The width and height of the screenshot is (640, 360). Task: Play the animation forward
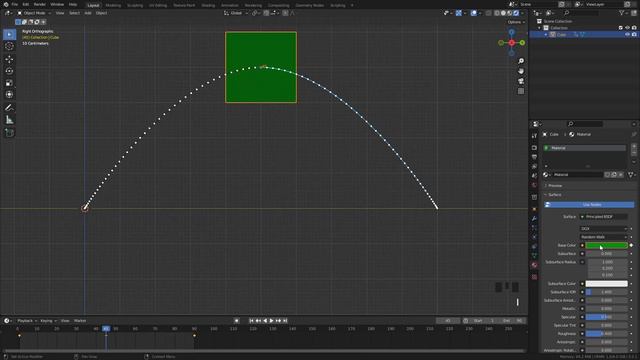tap(271, 321)
